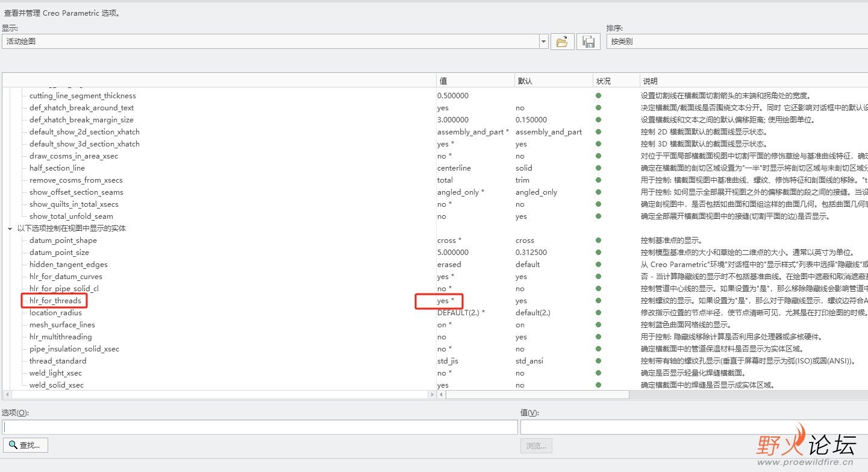The width and height of the screenshot is (868, 472).
Task: Select the hlr_for_datum_curves option
Action: pos(66,277)
